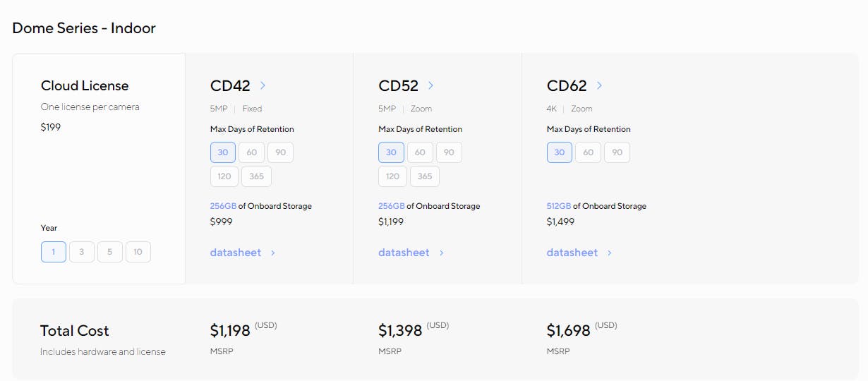Click the arrow icon next to CD52

point(430,85)
